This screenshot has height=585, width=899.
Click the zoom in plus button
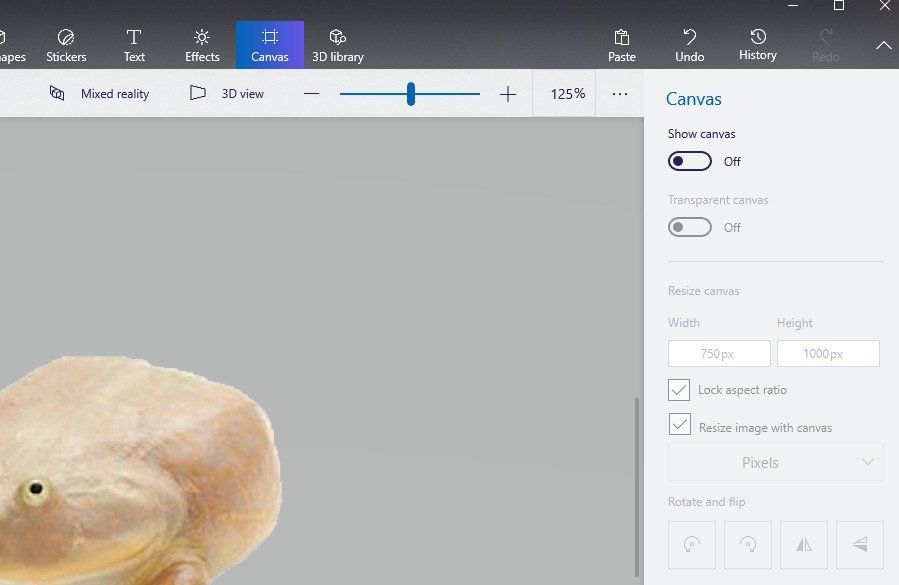pyautogui.click(x=507, y=93)
